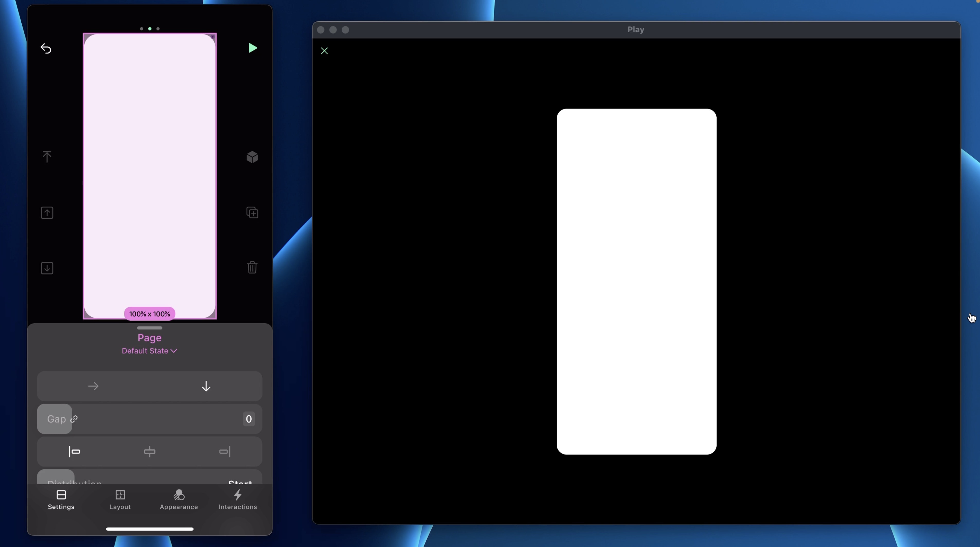Select horizontal direction arrow
Viewport: 980px width, 547px height.
pos(93,386)
